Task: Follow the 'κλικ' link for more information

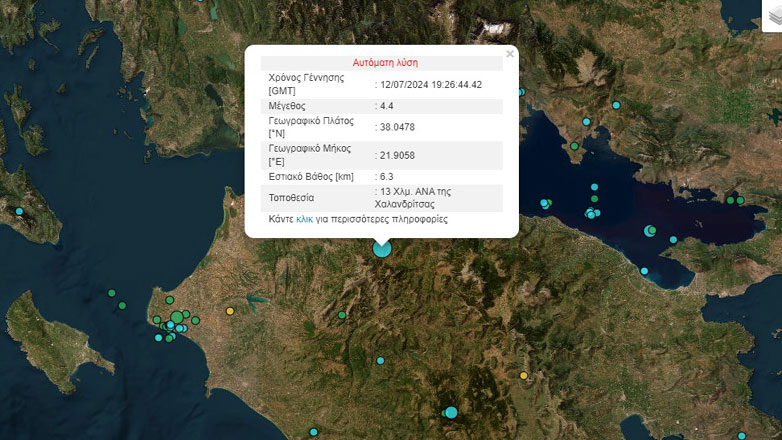Action: click(304, 219)
